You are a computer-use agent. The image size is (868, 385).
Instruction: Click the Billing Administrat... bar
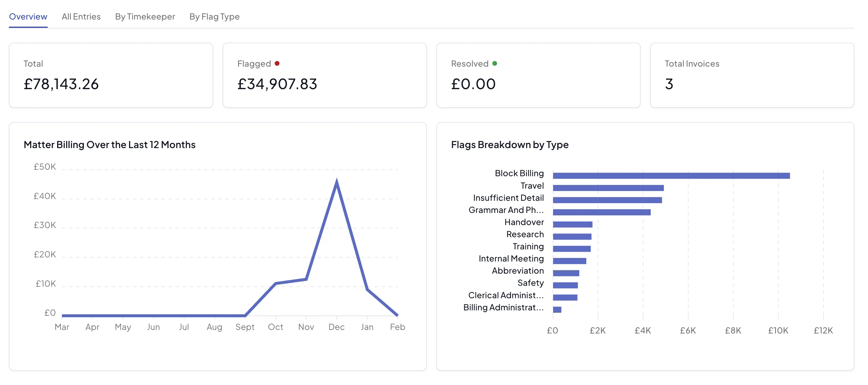[557, 309]
